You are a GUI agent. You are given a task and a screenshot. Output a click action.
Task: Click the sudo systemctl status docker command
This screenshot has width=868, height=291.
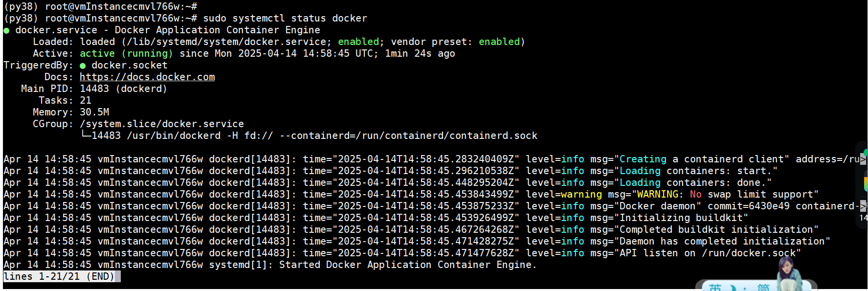click(x=285, y=19)
